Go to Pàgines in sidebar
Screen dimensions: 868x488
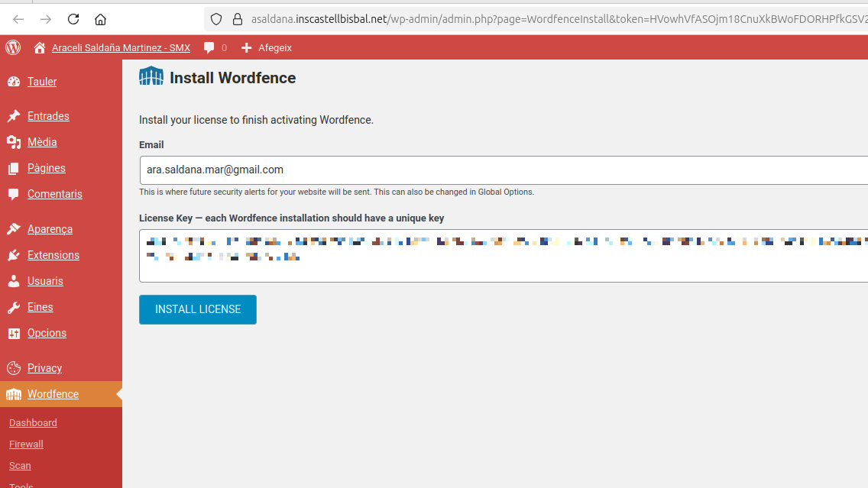click(46, 168)
